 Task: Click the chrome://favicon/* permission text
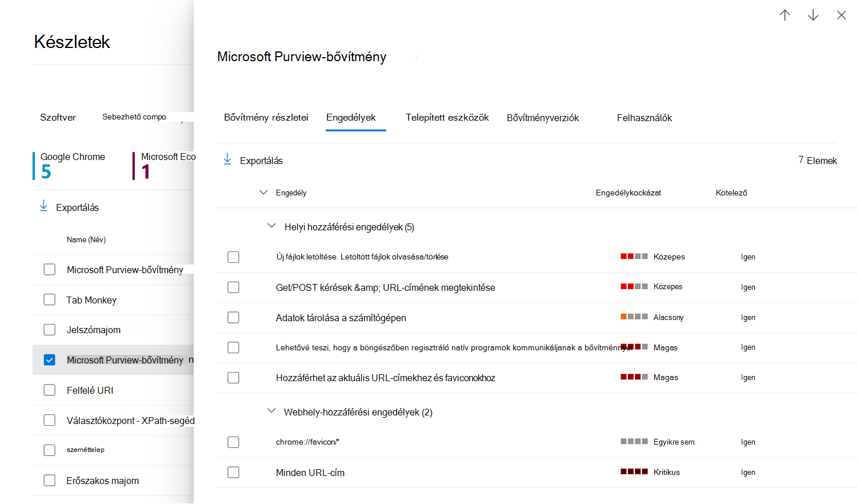(x=308, y=442)
